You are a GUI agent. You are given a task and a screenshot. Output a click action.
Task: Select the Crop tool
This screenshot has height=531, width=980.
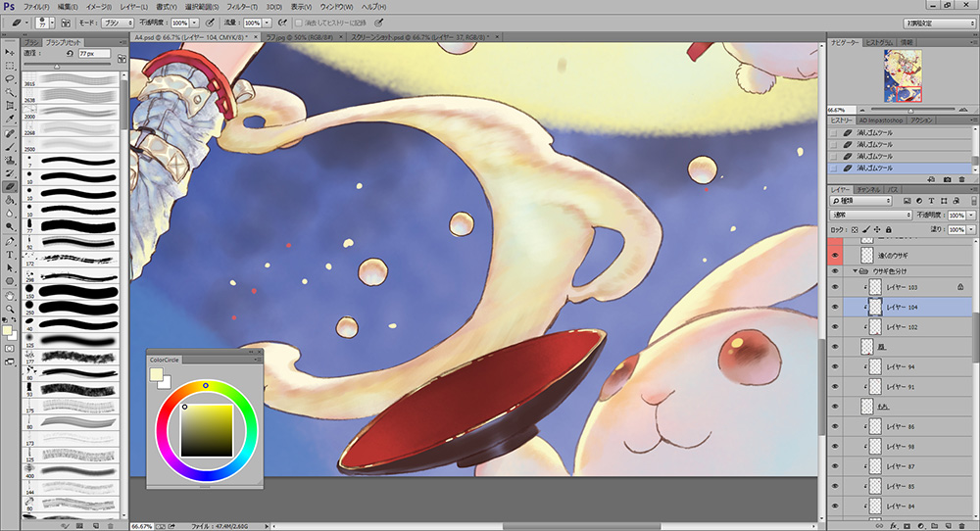10,106
